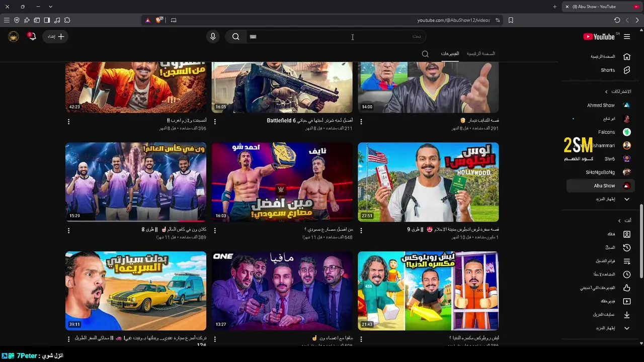The image size is (644, 362).
Task: Open the لوس انجلوس video title link
Action: click(x=453, y=230)
